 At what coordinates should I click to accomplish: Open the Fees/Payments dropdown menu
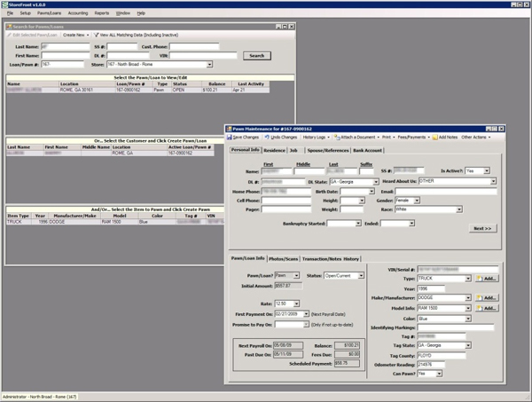click(x=414, y=138)
